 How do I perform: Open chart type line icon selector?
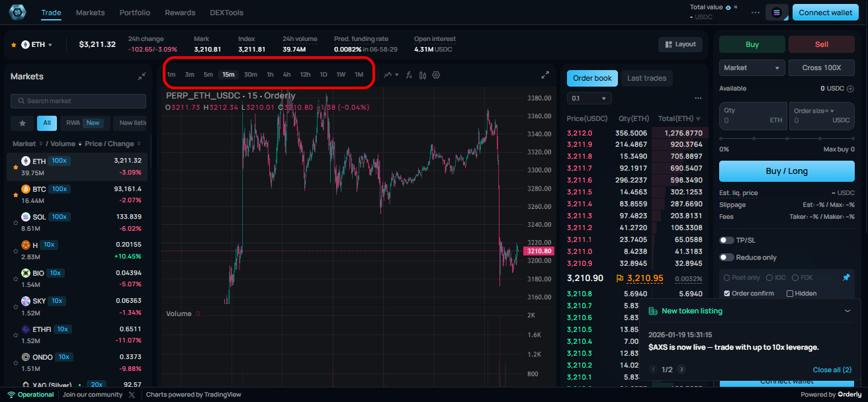point(391,75)
